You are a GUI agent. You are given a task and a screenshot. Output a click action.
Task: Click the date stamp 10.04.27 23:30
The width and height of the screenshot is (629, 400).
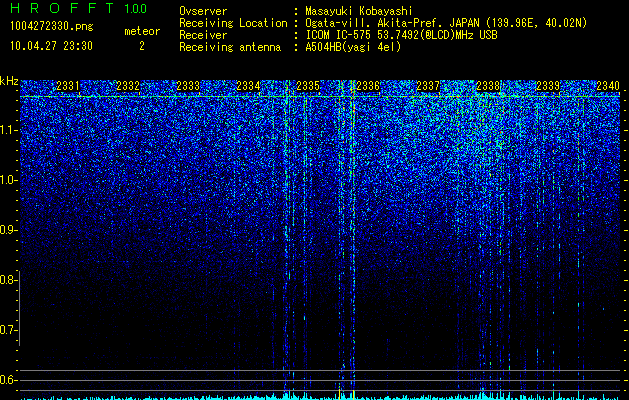point(51,46)
